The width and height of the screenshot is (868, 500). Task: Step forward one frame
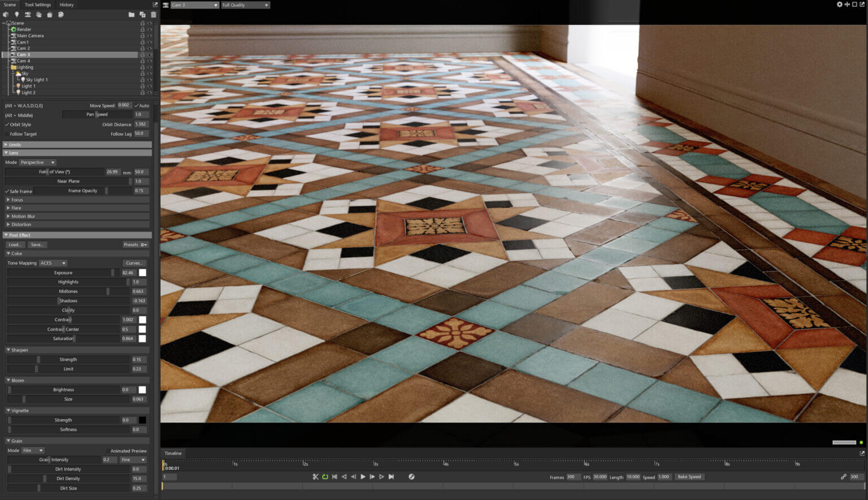[372, 477]
